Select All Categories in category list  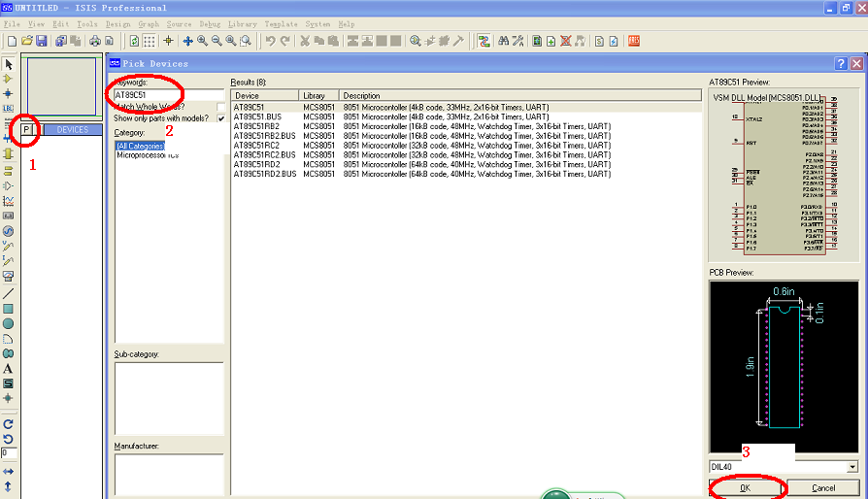pos(140,146)
